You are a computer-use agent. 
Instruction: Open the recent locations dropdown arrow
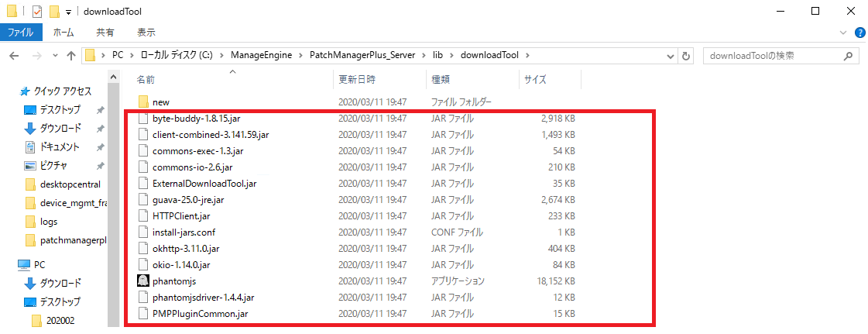55,56
